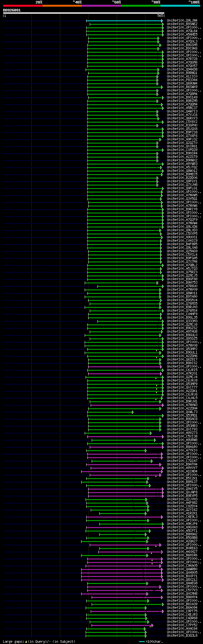
Task: Select subject label UniRef100_B3Q3L8
Action: (182, 636)
